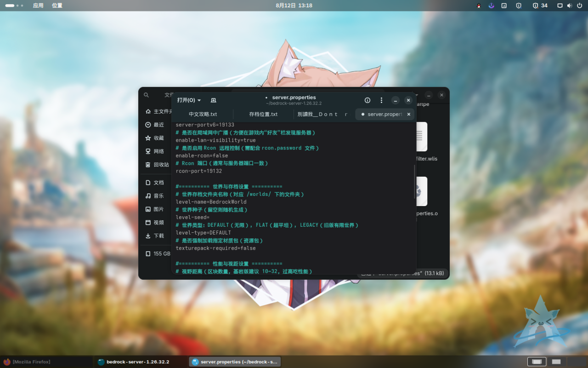
Task: Open the 位置 (Places) menu
Action: (57, 6)
